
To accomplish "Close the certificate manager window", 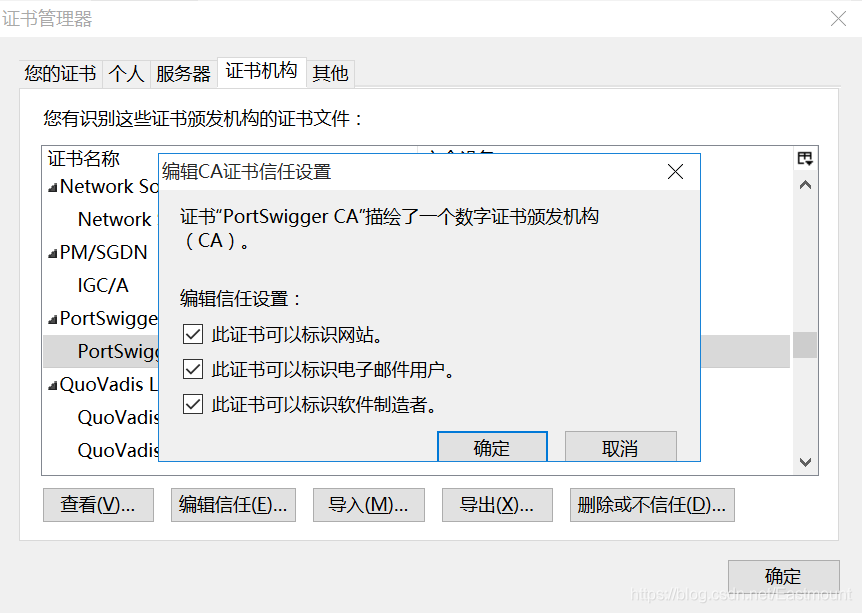I will point(838,19).
